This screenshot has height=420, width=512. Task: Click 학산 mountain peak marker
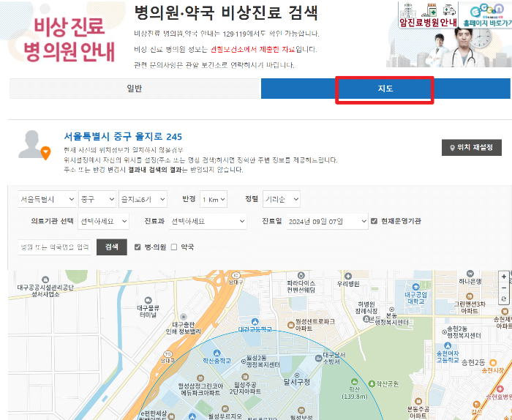tap(354, 381)
